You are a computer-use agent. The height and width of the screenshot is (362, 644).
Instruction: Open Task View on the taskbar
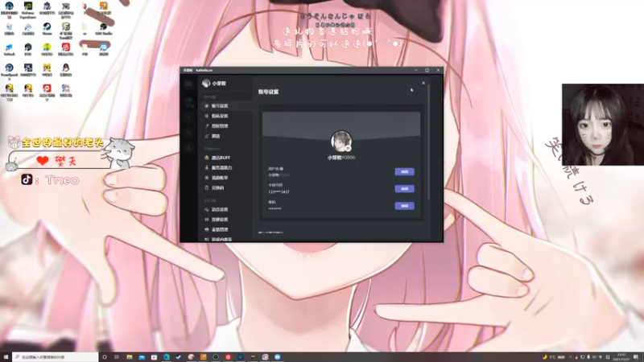tap(117, 357)
